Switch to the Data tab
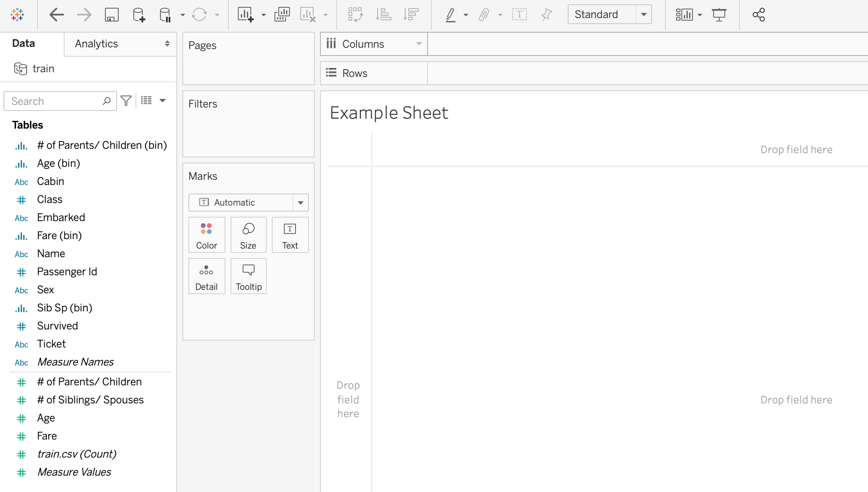 point(24,43)
